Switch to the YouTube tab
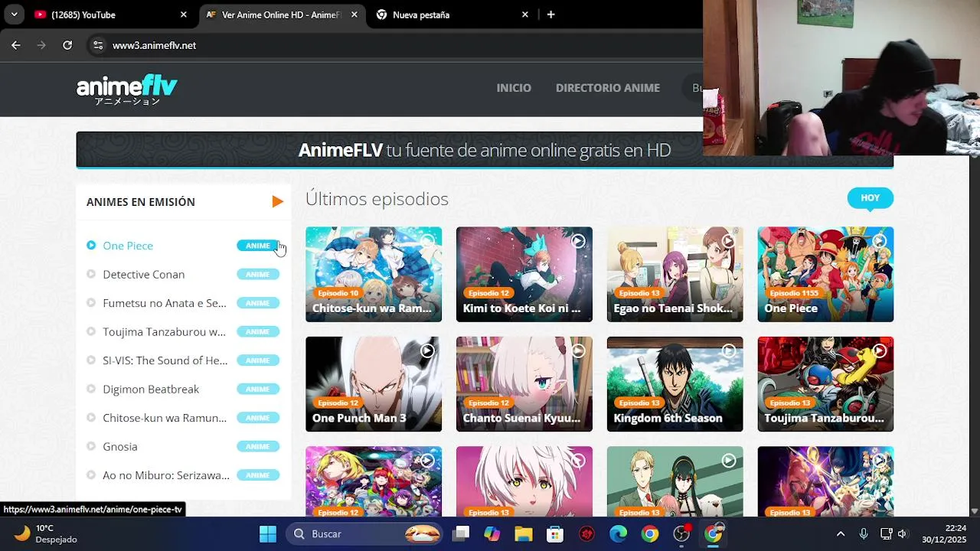980x551 pixels. pos(111,15)
